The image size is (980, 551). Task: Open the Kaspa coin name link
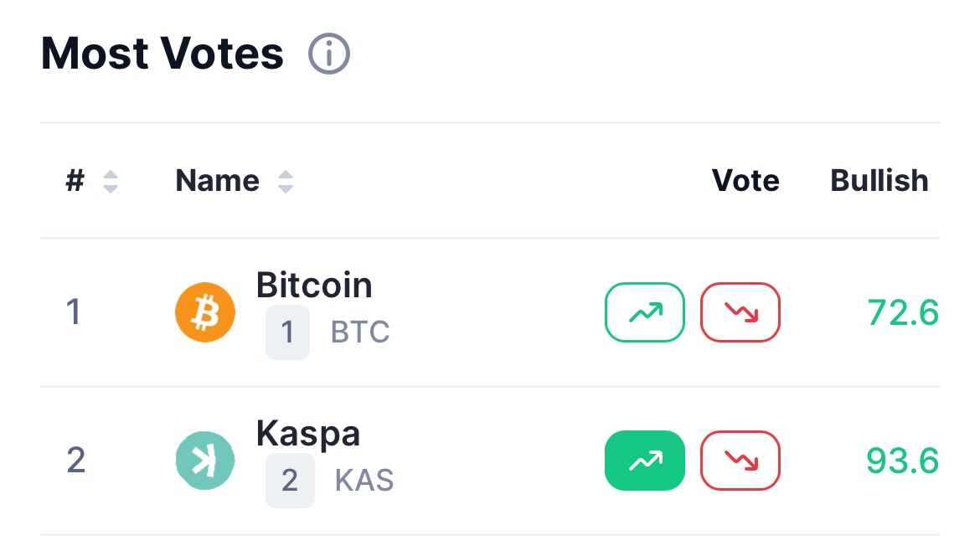[x=308, y=434]
